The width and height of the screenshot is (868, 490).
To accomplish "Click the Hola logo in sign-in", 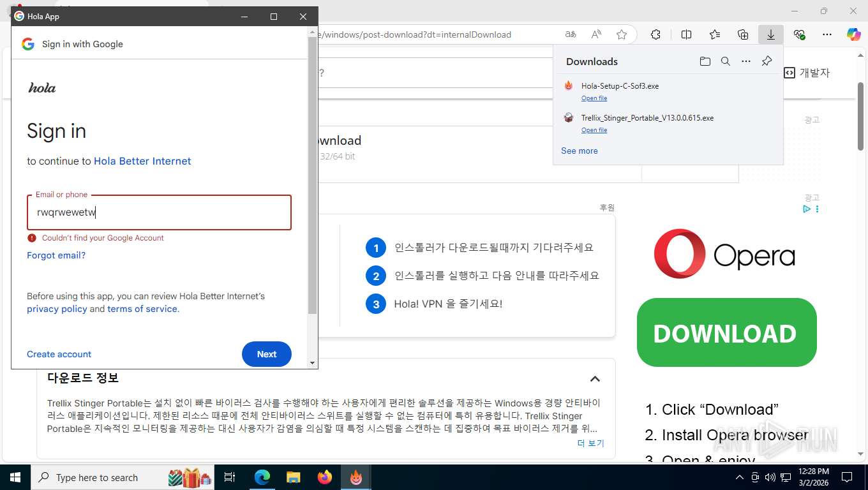I will [42, 88].
